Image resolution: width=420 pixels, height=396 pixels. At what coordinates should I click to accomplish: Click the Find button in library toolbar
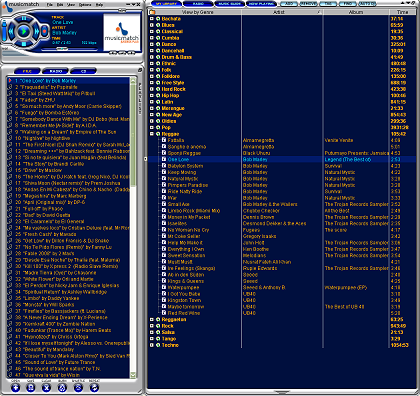tap(348, 4)
